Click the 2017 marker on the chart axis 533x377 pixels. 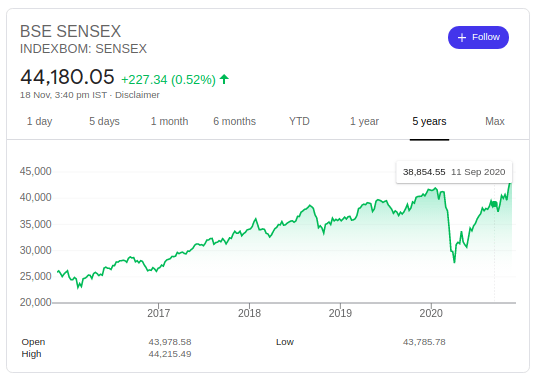point(158,313)
